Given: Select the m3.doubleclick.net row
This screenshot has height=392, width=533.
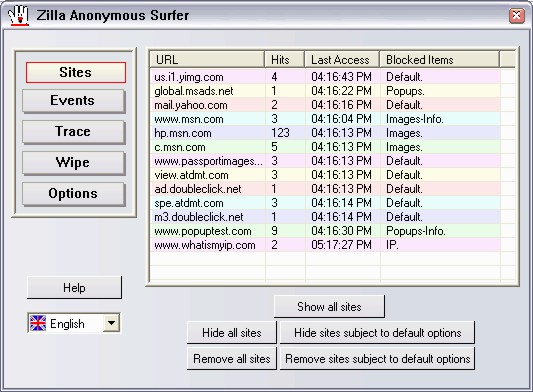Looking at the screenshot, I should [x=326, y=217].
